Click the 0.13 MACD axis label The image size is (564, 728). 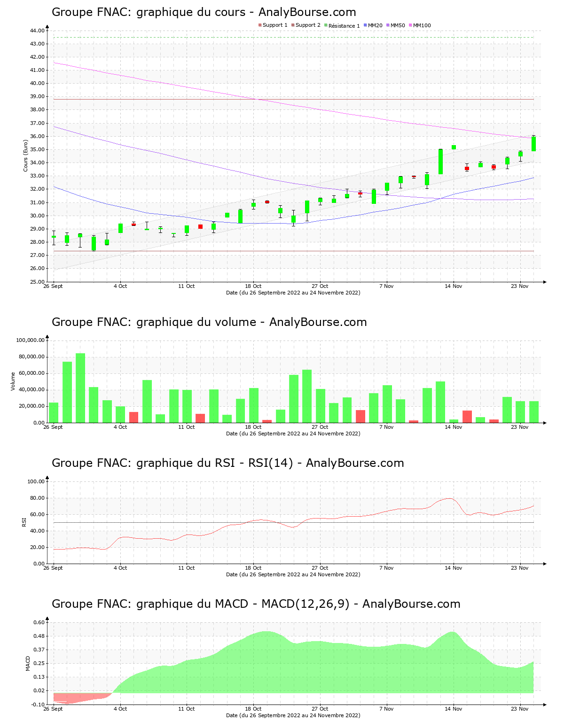pos(39,677)
